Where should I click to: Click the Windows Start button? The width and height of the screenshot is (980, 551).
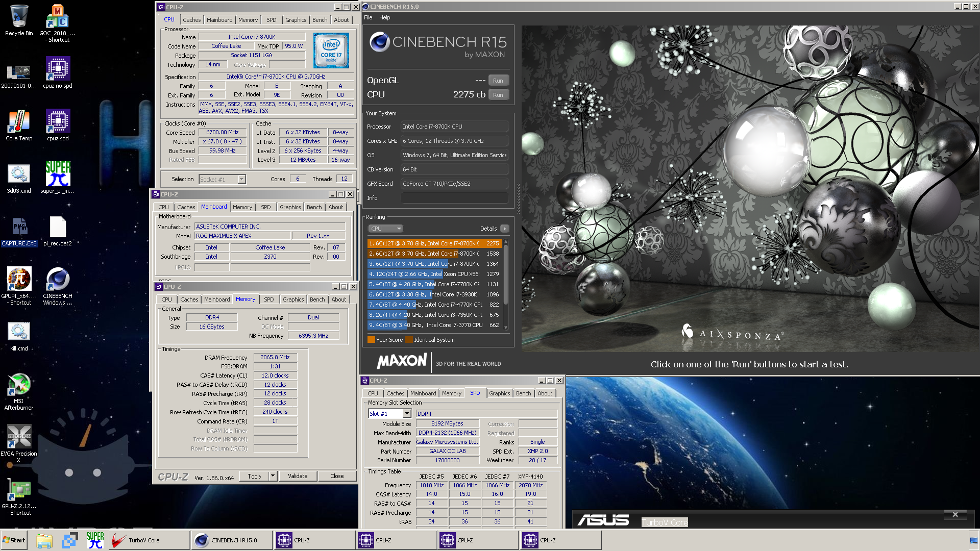(x=14, y=540)
